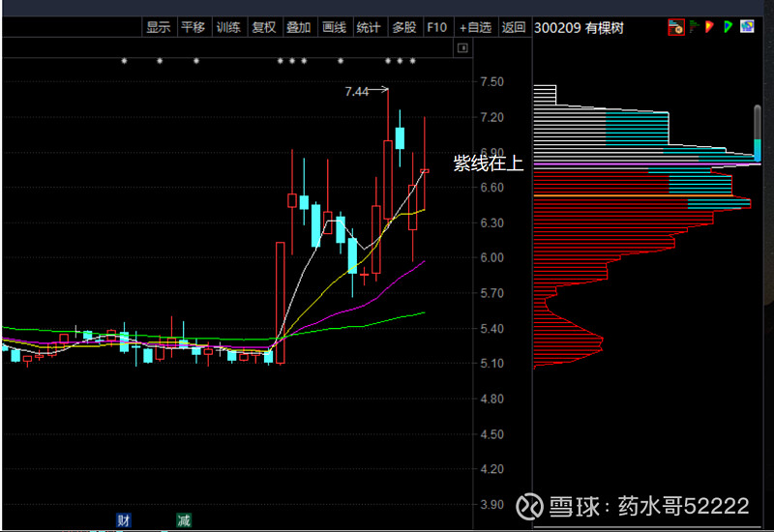Click the 财 financial report marker
Image resolution: width=774 pixels, height=532 pixels.
click(124, 519)
